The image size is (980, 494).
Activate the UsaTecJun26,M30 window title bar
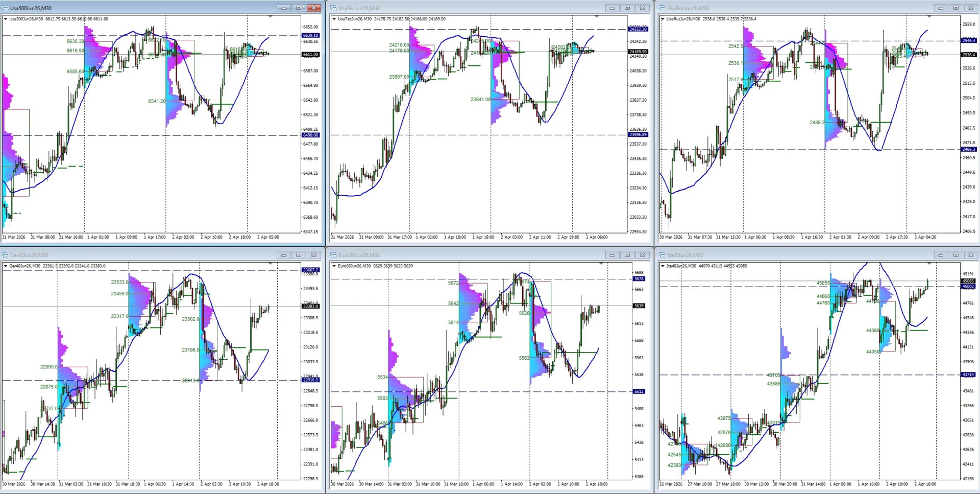(459, 8)
